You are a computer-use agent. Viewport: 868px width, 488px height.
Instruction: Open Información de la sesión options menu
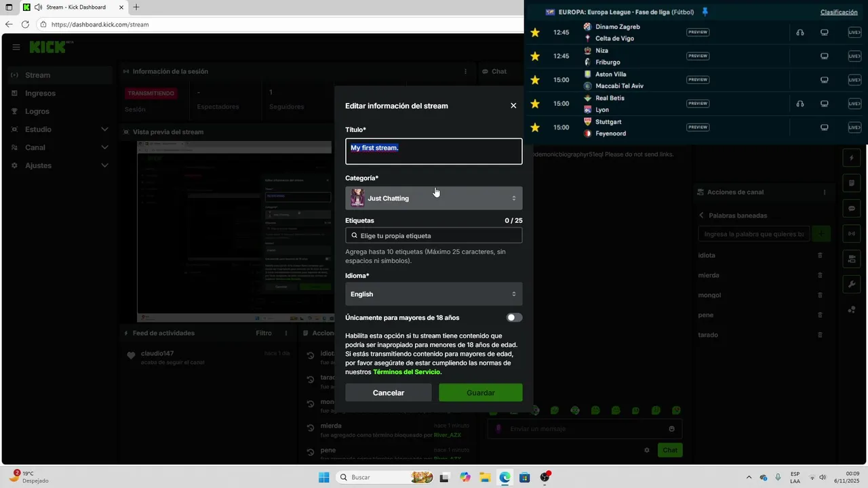point(465,71)
